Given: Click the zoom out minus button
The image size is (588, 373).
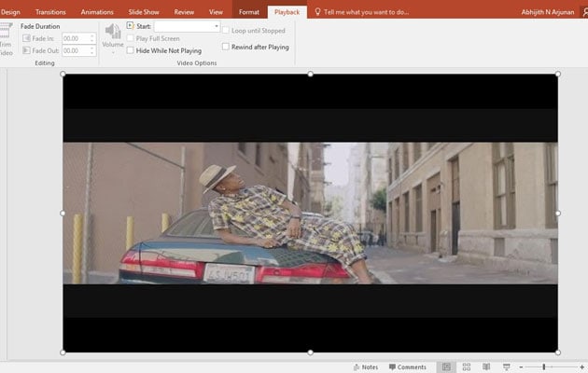Looking at the screenshot, I should pos(521,367).
